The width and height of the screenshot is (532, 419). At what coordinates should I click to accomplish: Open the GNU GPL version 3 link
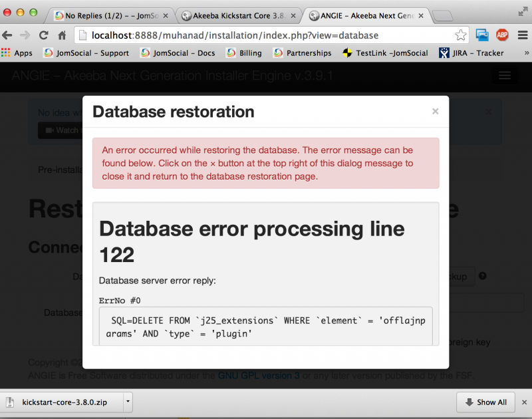point(259,376)
